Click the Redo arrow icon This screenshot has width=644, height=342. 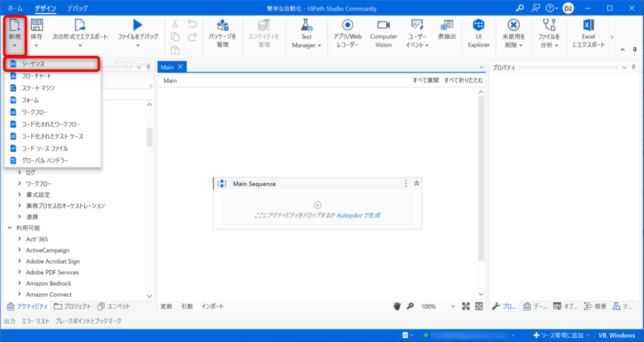click(192, 37)
